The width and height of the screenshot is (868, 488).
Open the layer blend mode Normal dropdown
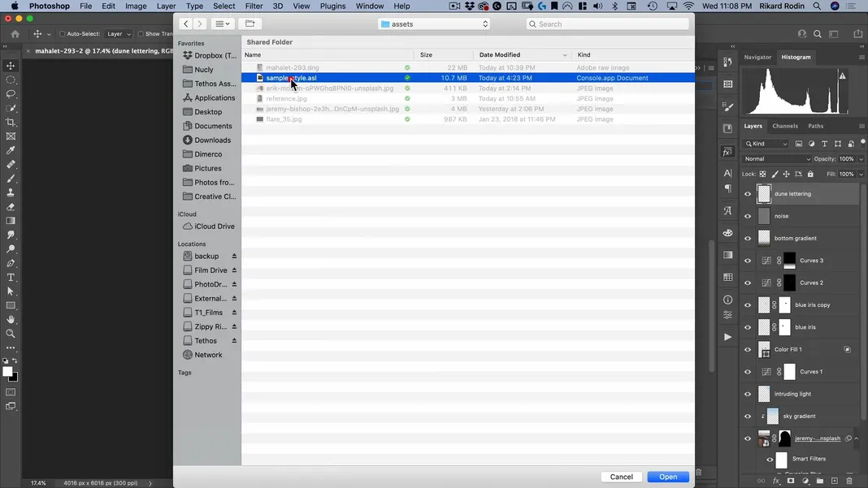click(777, 159)
